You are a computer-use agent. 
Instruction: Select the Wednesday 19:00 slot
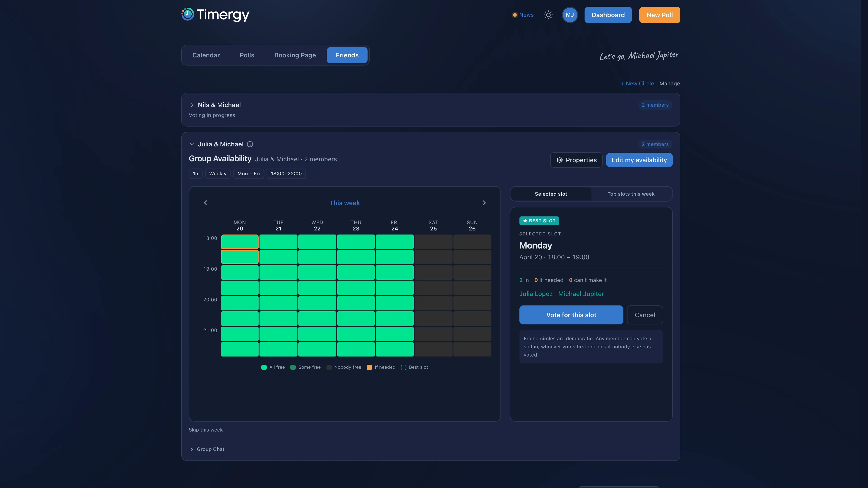click(x=317, y=272)
